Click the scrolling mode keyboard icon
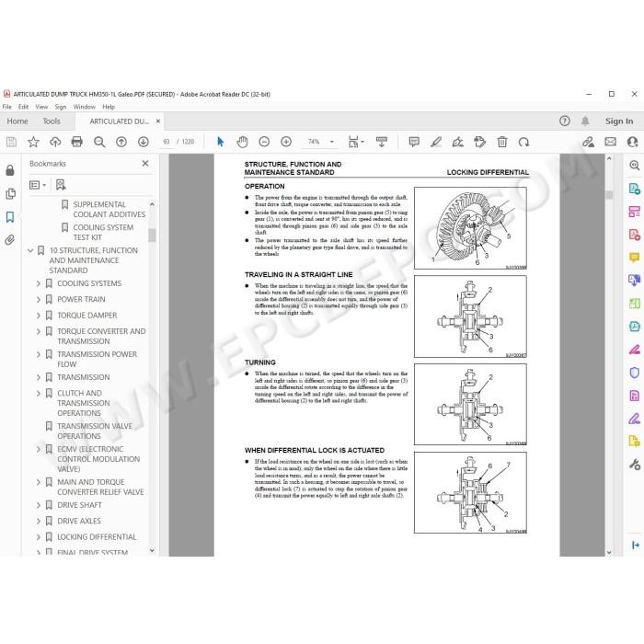The image size is (644, 644). tap(382, 142)
